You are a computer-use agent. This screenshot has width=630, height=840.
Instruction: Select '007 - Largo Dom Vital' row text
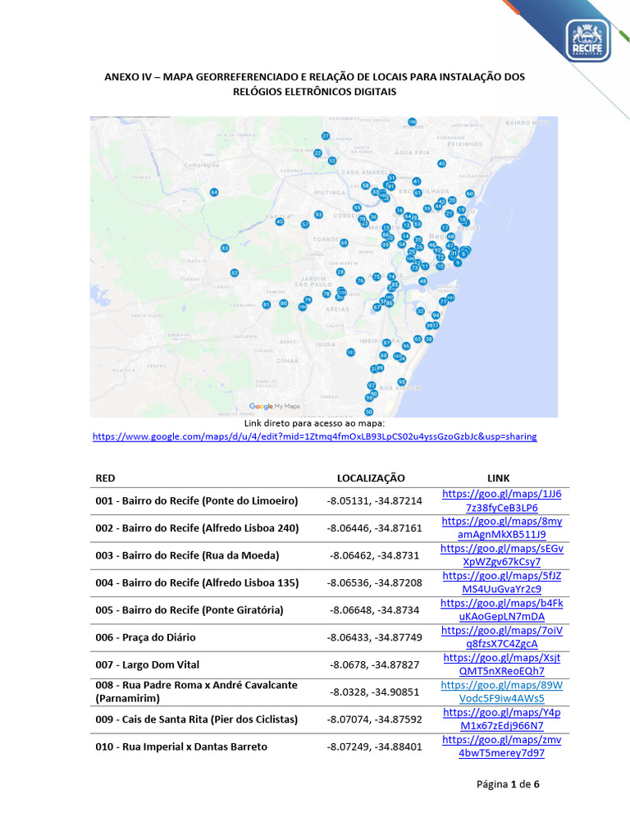tap(148, 664)
